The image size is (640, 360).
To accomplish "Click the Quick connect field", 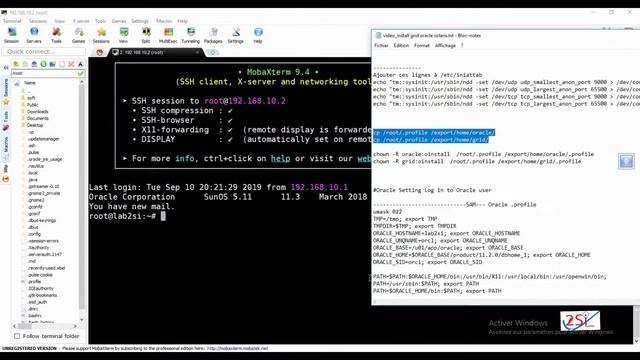I will (43, 51).
